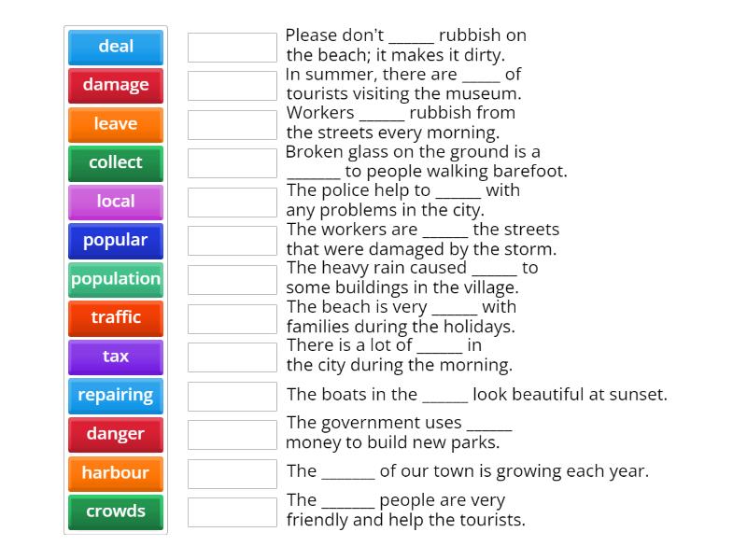Image resolution: width=747 pixels, height=560 pixels.
Task: Choose the green "collect" word tile
Action: 116,162
